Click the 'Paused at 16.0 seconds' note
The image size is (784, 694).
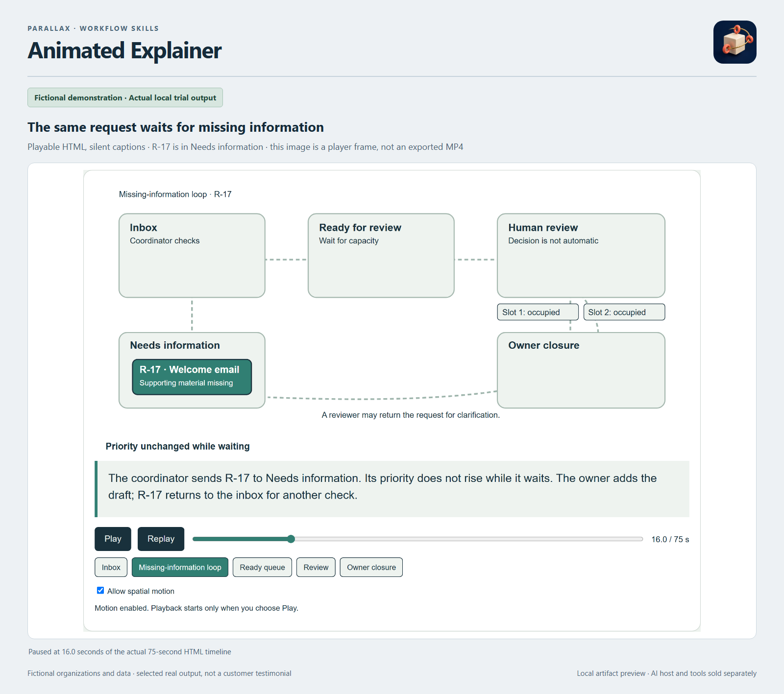click(x=130, y=652)
